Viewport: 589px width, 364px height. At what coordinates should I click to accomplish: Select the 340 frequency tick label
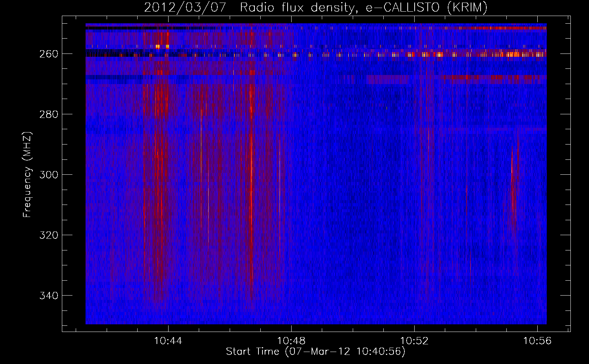pyautogui.click(x=49, y=296)
